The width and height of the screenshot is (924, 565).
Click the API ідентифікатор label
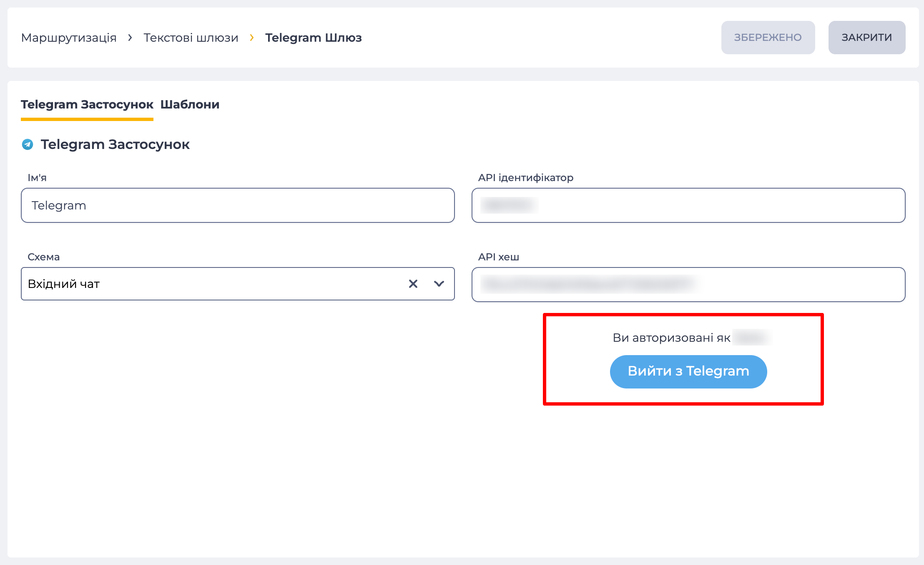coord(526,178)
